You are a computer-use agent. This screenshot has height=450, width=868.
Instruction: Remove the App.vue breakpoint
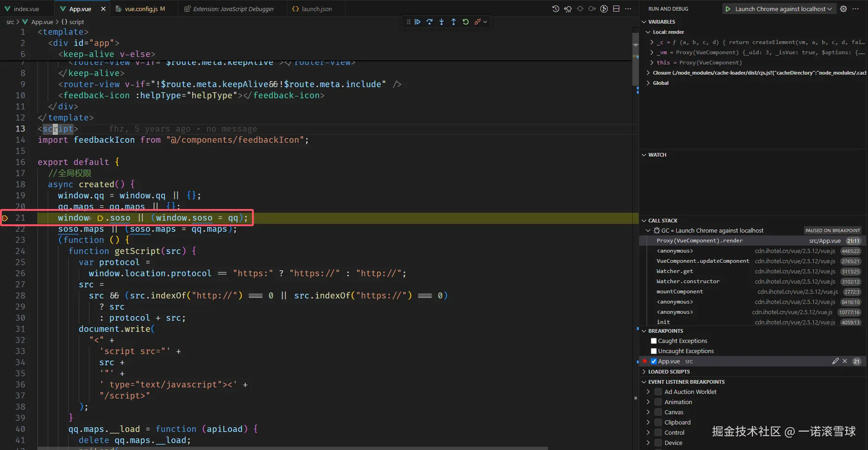click(x=845, y=361)
